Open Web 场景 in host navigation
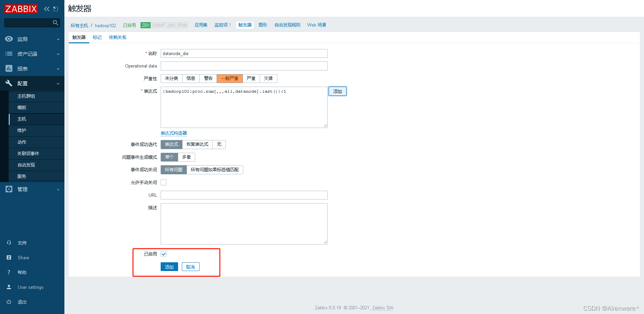Image resolution: width=644 pixels, height=314 pixels. tap(317, 25)
